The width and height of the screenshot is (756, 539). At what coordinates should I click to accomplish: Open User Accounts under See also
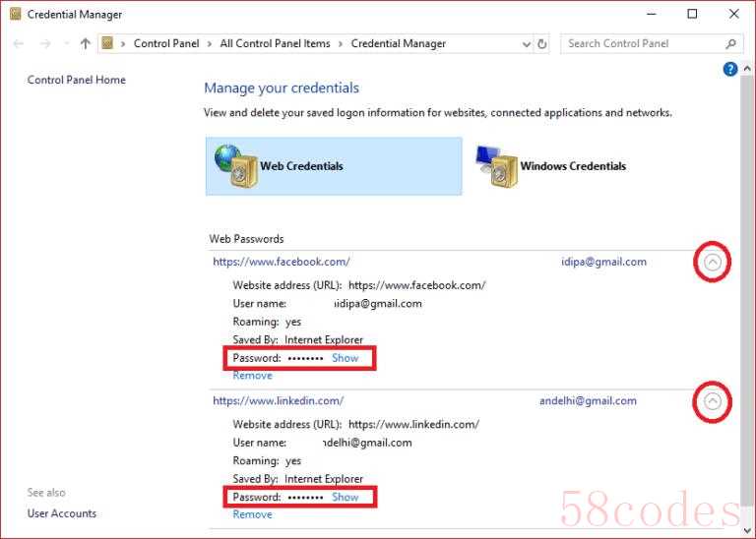pyautogui.click(x=62, y=513)
